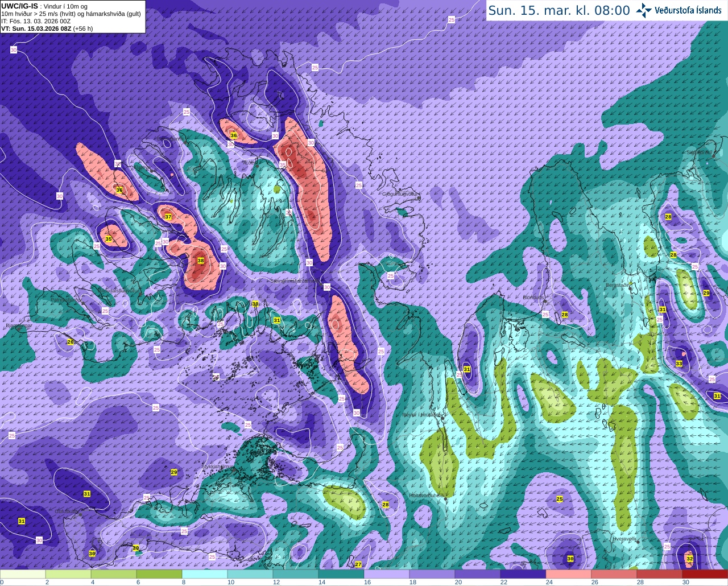Click the date title Sun. 15. mar. kl. 08:00

[559, 10]
